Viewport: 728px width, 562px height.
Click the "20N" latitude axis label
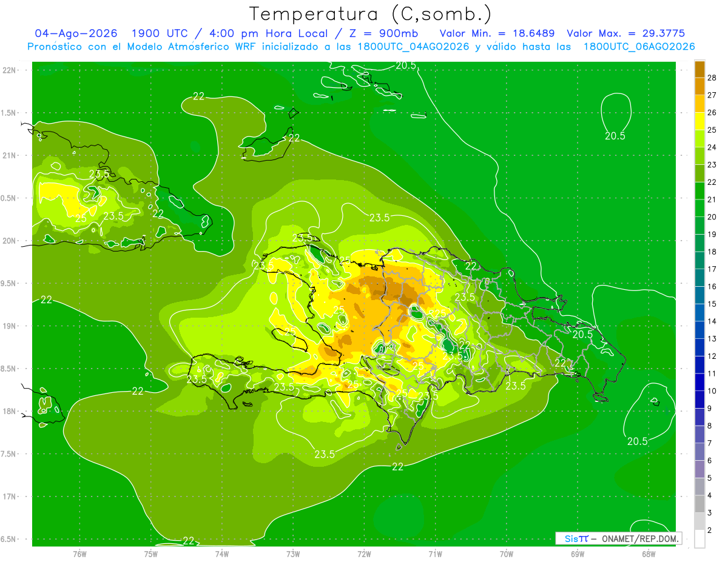point(10,241)
